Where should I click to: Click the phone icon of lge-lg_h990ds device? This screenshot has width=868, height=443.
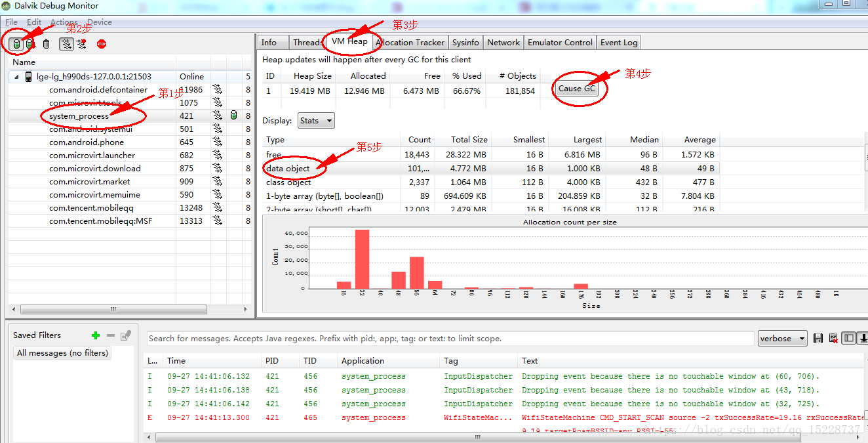pyautogui.click(x=29, y=77)
